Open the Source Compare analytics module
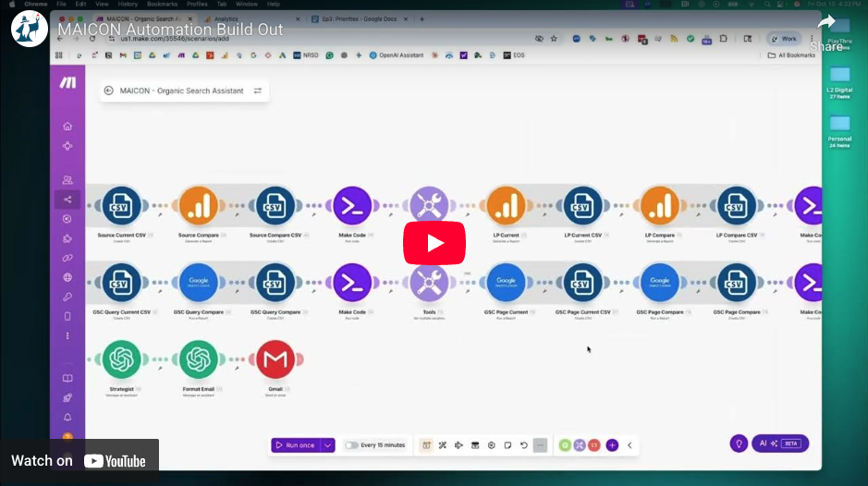This screenshot has height=486, width=868. (198, 206)
